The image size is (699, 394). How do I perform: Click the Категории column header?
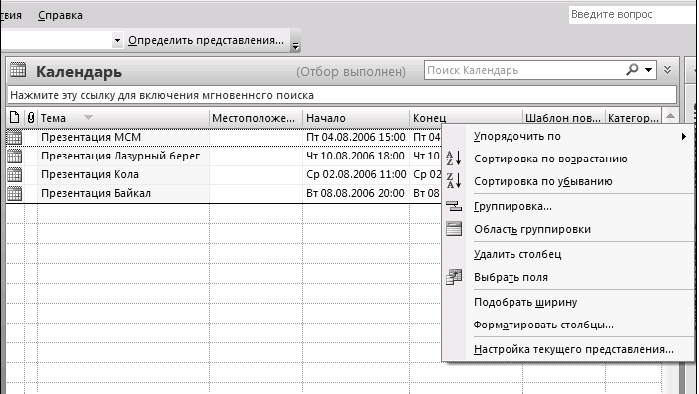633,118
